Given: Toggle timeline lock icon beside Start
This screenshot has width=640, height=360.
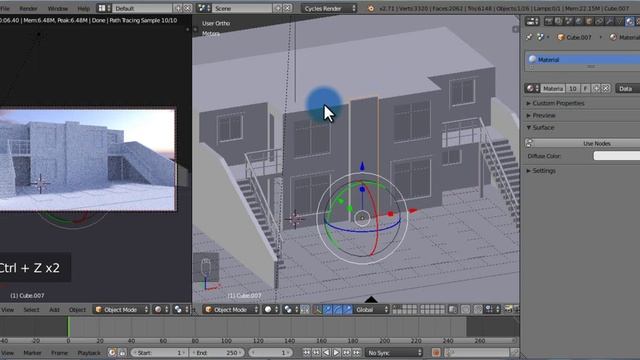Looking at the screenshot, I should [122, 353].
